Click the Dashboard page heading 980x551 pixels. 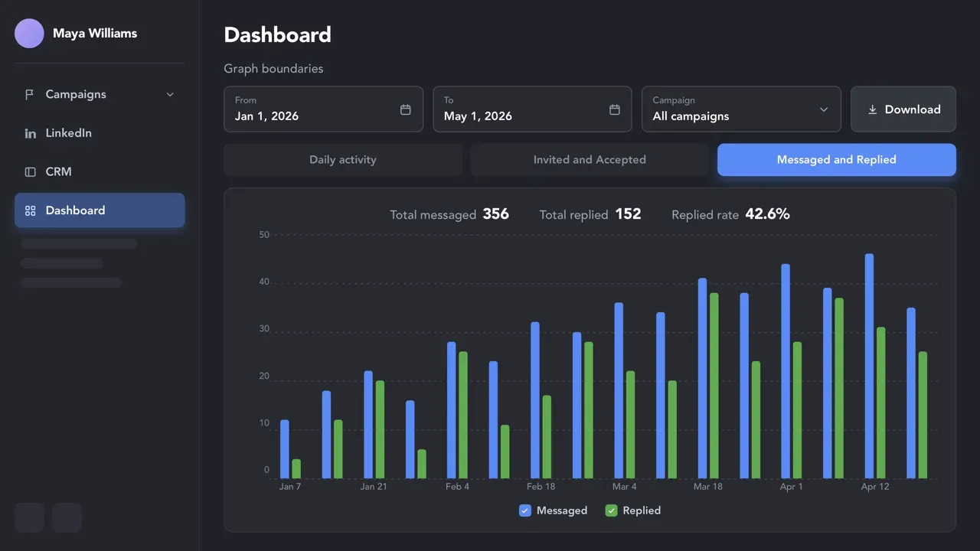coord(277,35)
